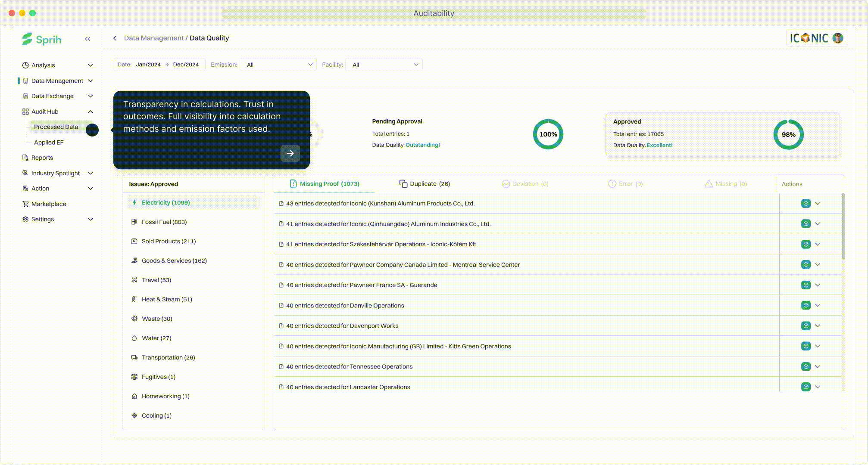Switch to the Error (0) tab
The height and width of the screenshot is (465, 868).
point(625,184)
